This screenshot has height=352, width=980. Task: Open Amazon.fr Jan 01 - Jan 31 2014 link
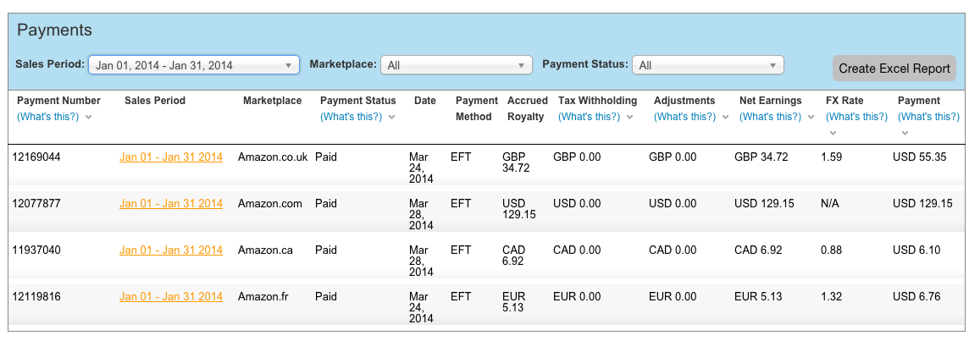(x=171, y=296)
